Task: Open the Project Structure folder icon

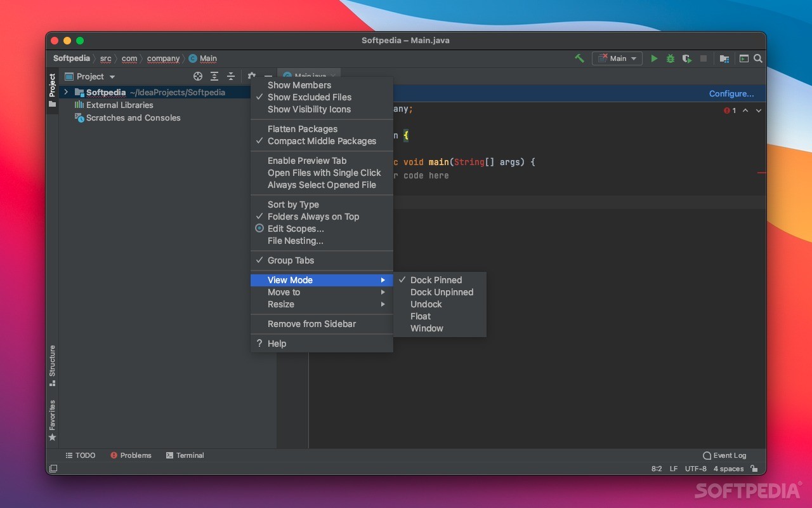Action: pyautogui.click(x=724, y=58)
